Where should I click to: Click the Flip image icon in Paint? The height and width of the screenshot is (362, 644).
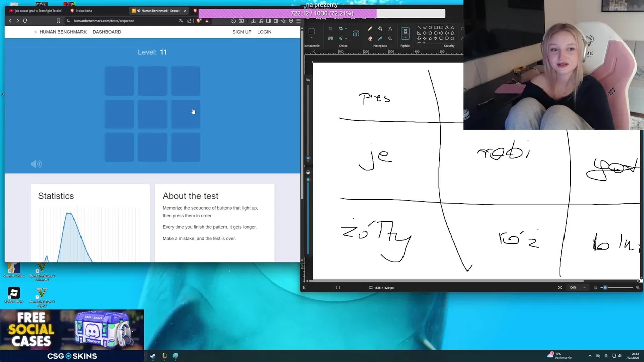tap(341, 39)
